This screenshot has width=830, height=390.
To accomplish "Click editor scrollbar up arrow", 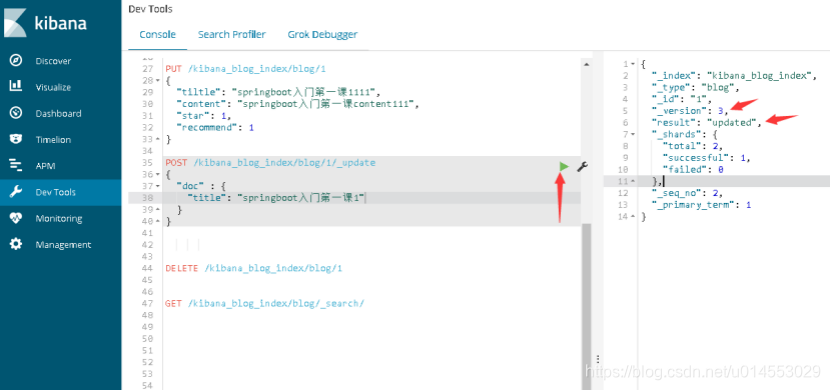I will tap(586, 64).
